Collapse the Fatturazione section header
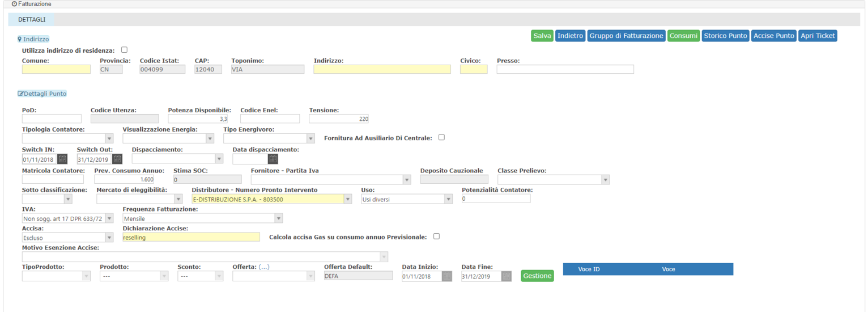The width and height of the screenshot is (868, 312). [x=31, y=3]
